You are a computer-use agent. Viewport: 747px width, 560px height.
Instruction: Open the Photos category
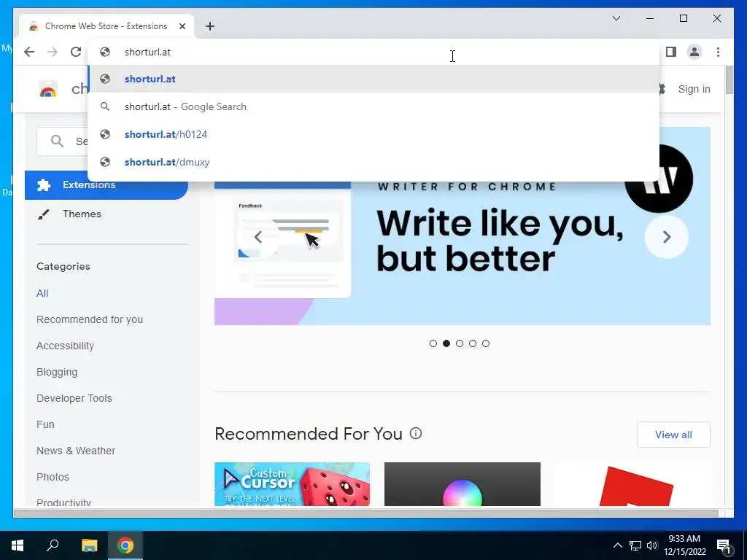click(x=53, y=477)
